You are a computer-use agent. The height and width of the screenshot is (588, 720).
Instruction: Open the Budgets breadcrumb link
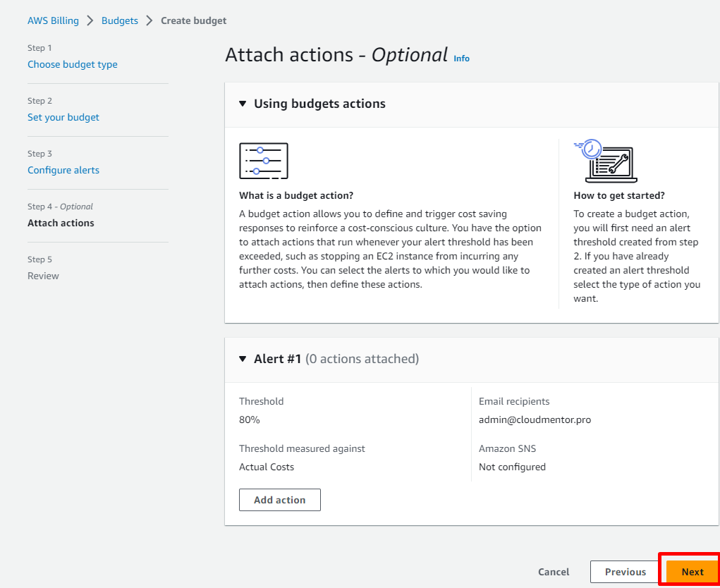(x=120, y=20)
